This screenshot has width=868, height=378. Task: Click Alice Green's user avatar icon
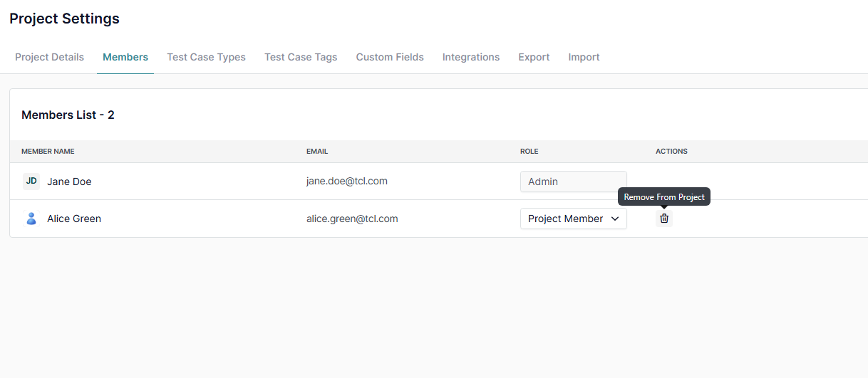pyautogui.click(x=31, y=219)
